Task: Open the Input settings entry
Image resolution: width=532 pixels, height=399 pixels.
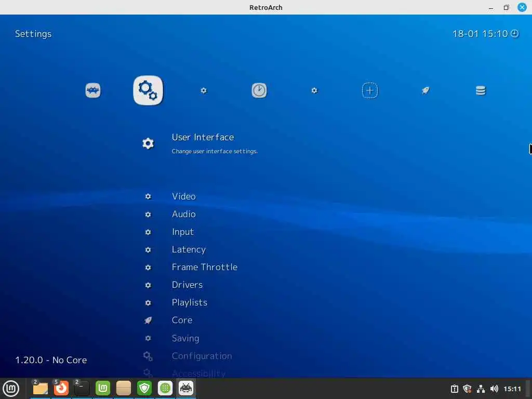Action: (182, 232)
